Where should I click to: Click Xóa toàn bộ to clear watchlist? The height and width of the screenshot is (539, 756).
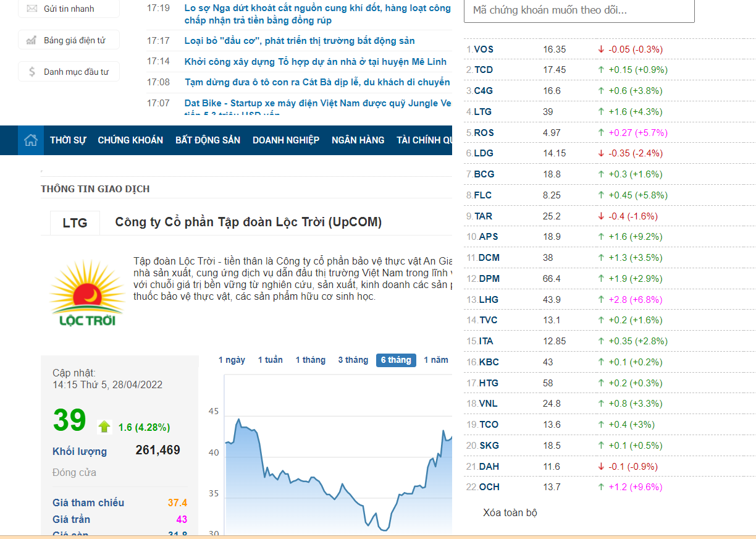click(x=510, y=512)
